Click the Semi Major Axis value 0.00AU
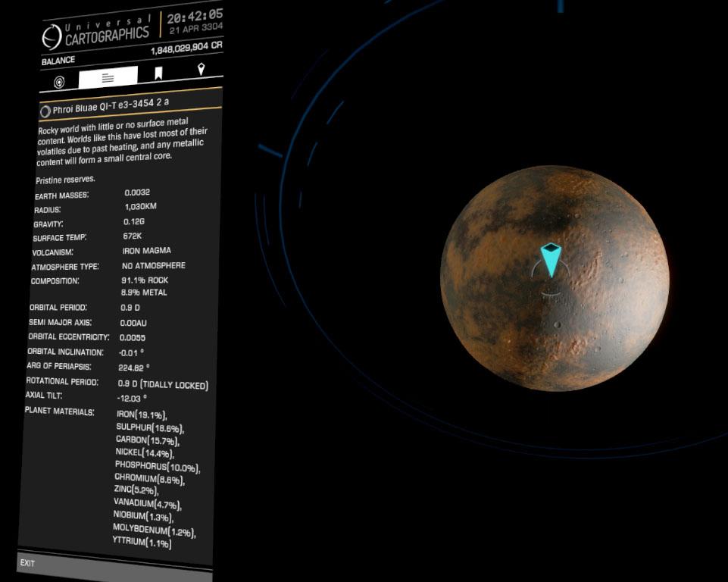 tap(133, 323)
